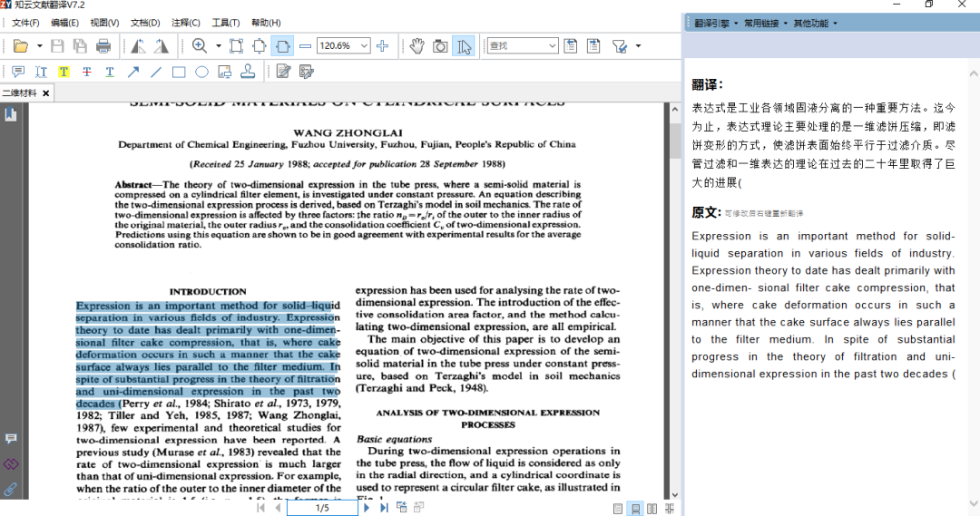Open the 注释(C) menu
The height and width of the screenshot is (516, 980).
[186, 23]
